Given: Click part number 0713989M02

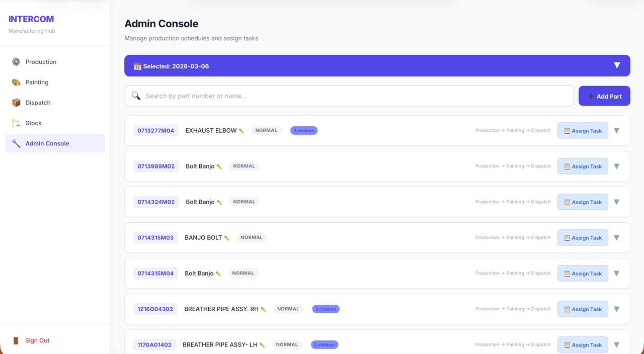Looking at the screenshot, I should pyautogui.click(x=156, y=166).
